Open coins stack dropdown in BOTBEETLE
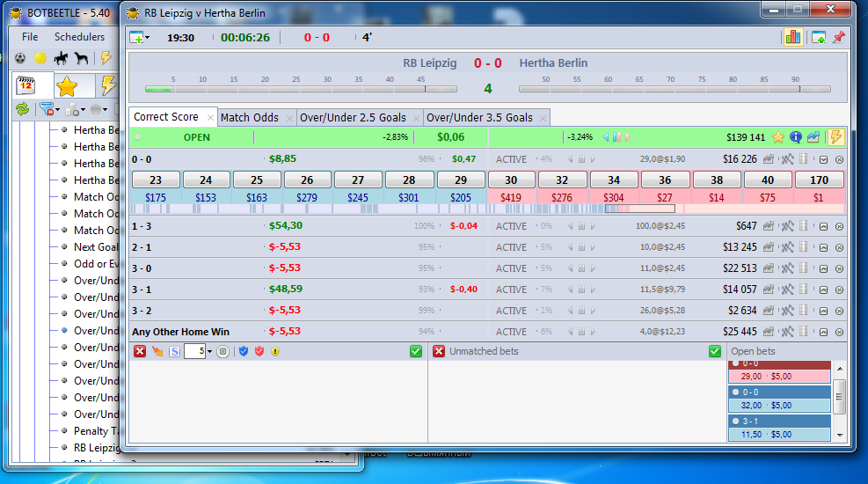The width and height of the screenshot is (868, 484). coord(76,110)
